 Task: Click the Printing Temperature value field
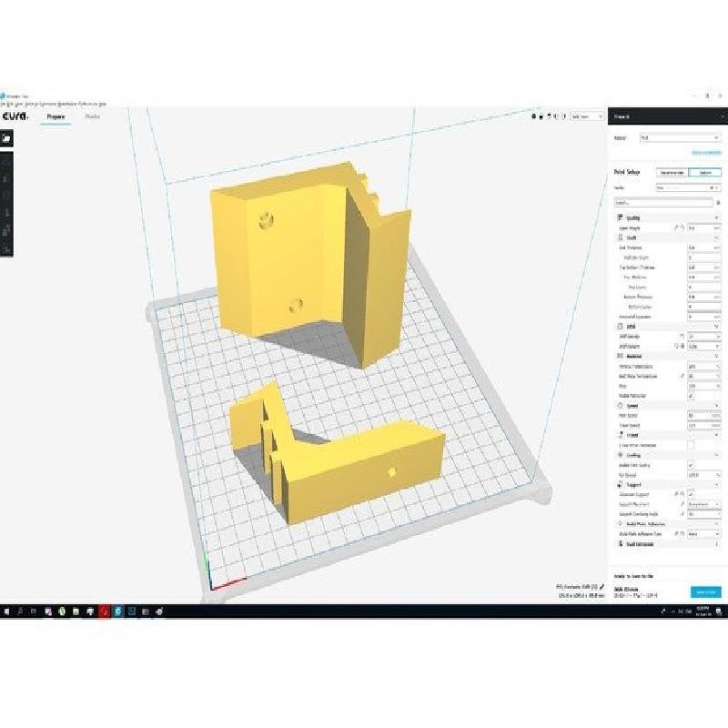pos(703,367)
